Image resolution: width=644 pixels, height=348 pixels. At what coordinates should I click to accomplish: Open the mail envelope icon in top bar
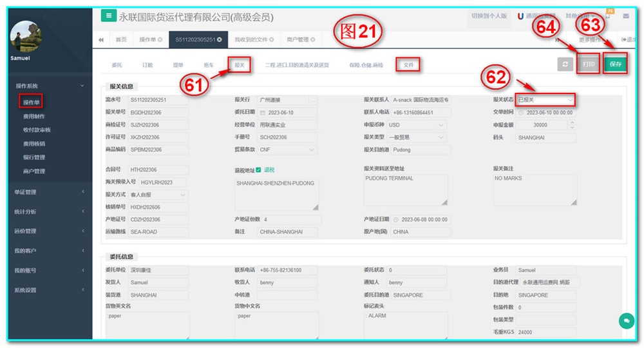click(x=626, y=16)
